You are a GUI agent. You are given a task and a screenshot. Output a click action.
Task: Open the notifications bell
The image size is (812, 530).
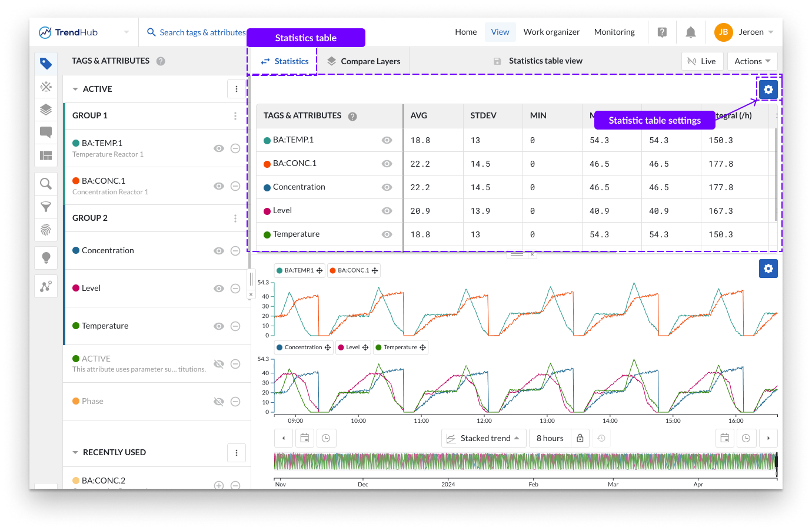(691, 32)
